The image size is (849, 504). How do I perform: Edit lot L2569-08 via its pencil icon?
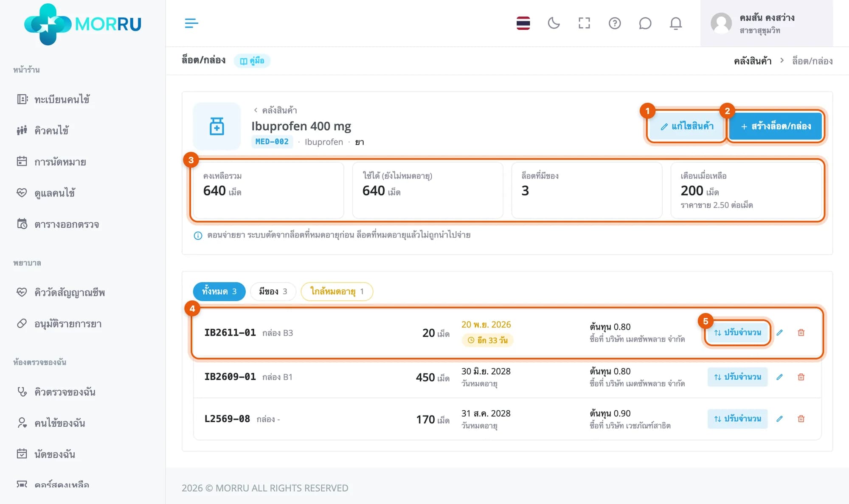(780, 419)
